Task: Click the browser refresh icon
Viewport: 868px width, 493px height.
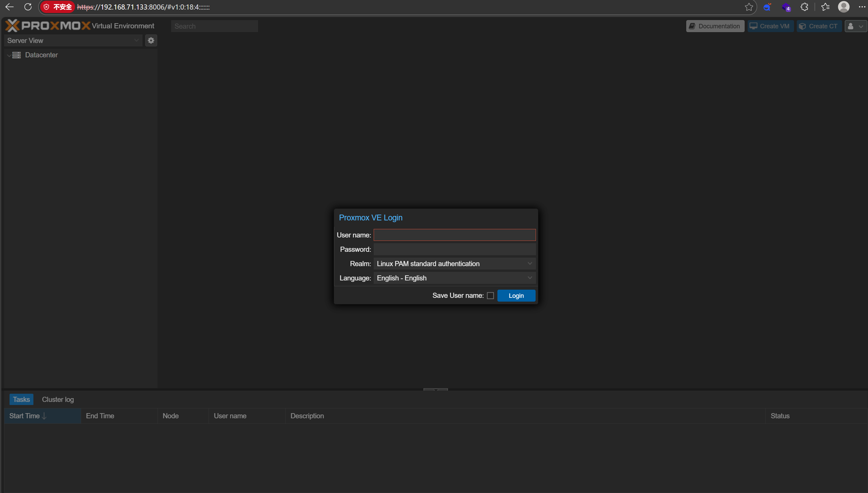Action: 28,7
